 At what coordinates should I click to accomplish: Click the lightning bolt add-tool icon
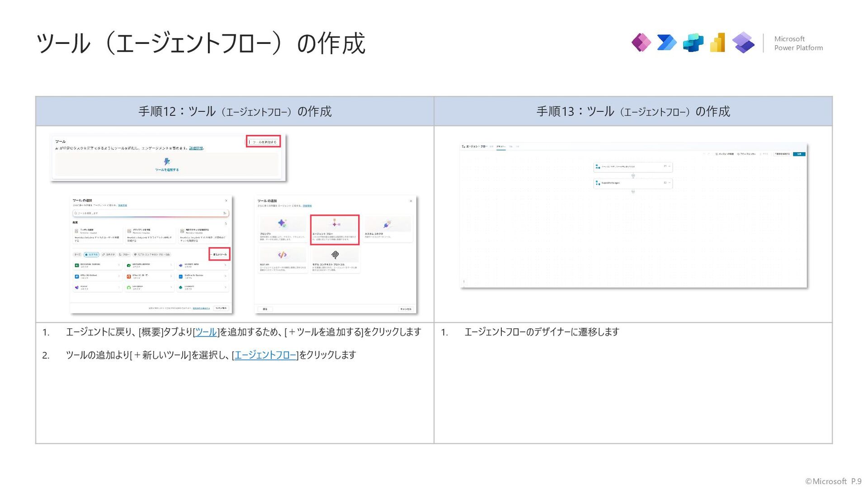pyautogui.click(x=167, y=161)
